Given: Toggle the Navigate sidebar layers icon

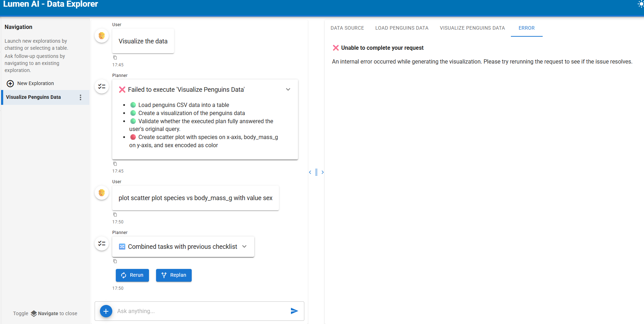Looking at the screenshot, I should 34,313.
